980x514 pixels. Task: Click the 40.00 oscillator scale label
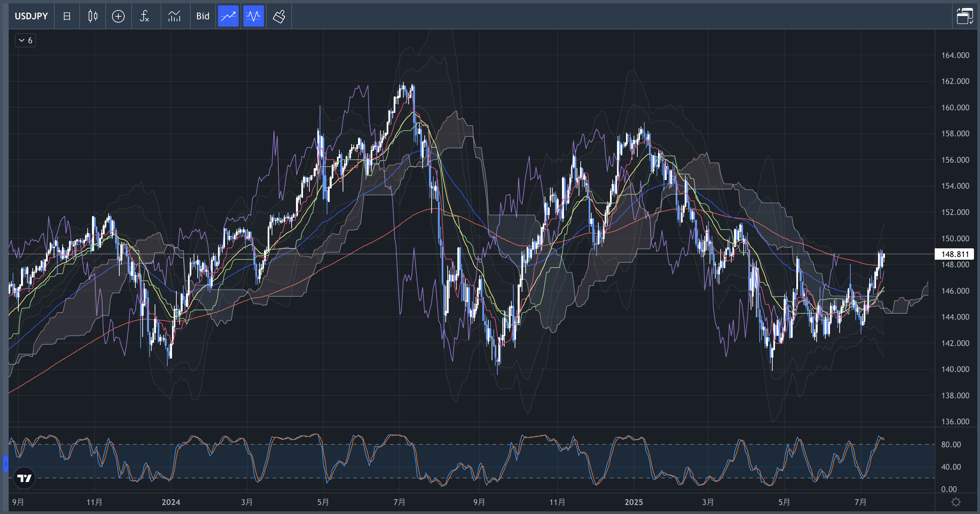pos(951,467)
